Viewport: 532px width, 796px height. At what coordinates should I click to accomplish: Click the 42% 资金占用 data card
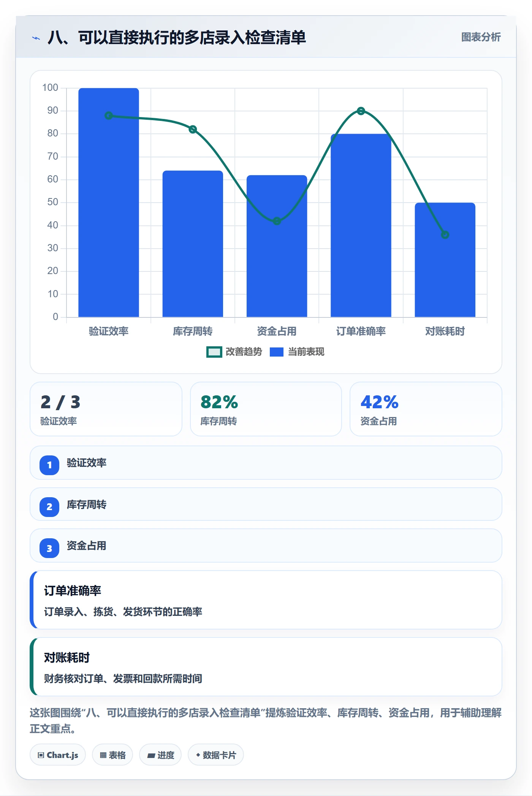(x=426, y=409)
